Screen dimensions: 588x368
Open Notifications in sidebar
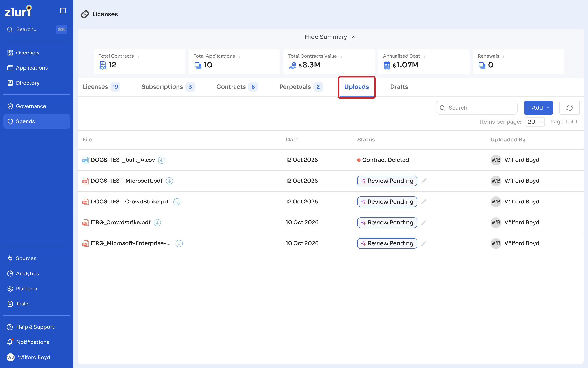coord(37,342)
